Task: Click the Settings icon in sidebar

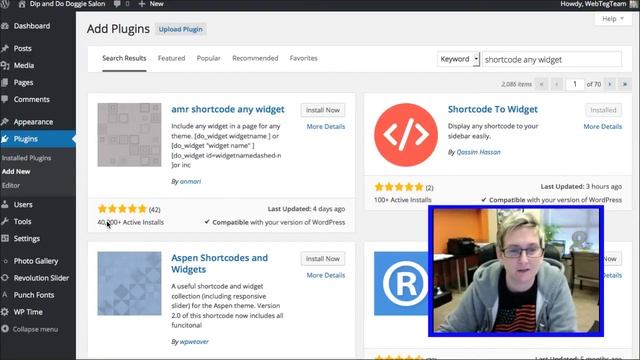Action: [x=5, y=238]
